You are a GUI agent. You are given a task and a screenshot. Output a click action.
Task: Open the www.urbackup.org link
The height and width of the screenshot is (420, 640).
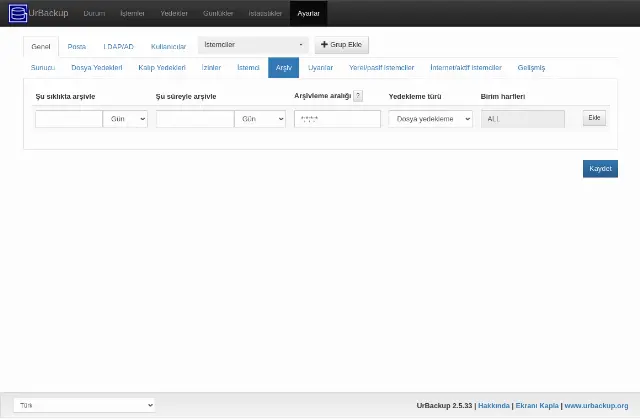(596, 406)
